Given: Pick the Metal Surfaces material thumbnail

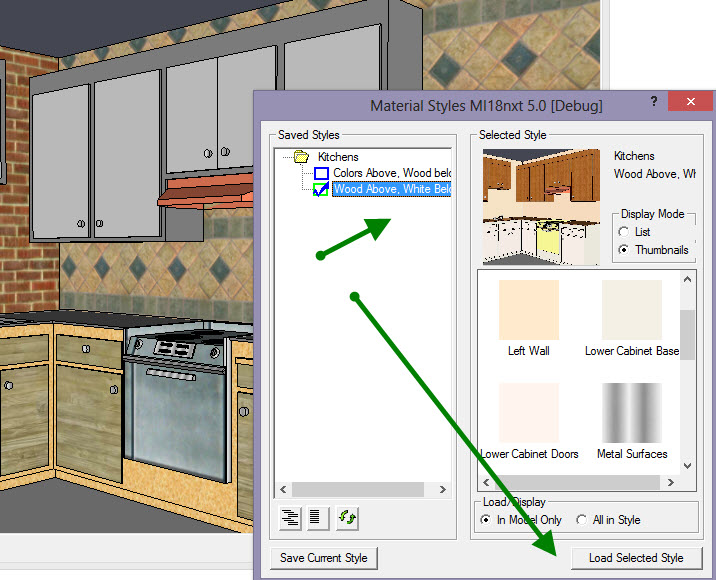Looking at the screenshot, I should tap(632, 412).
